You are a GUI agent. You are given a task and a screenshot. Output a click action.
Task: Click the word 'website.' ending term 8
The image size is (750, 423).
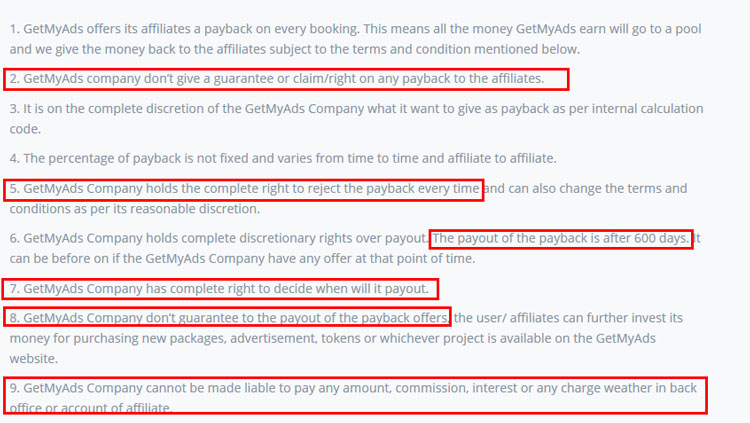click(x=33, y=359)
